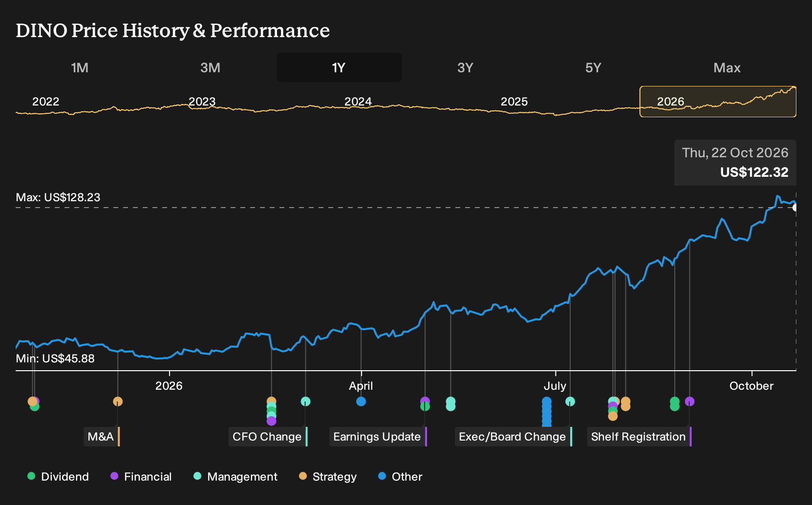Click the lone teal marker linked to CFO Change
812x505 pixels.
pos(305,401)
